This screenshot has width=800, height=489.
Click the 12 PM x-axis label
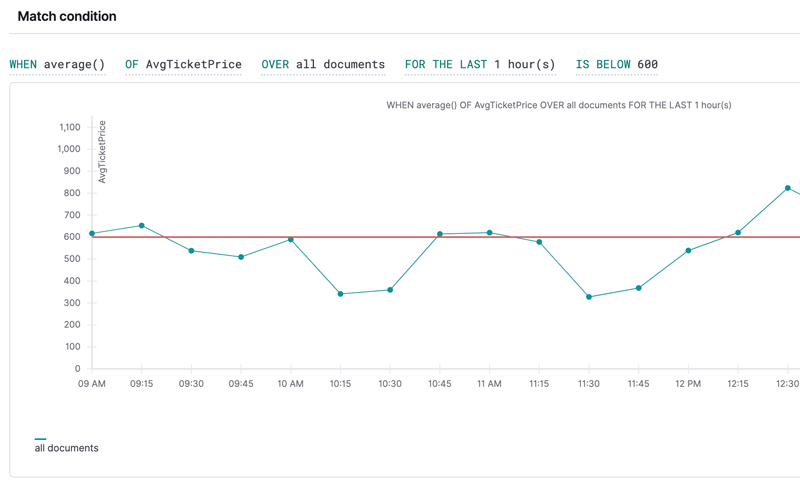[688, 384]
